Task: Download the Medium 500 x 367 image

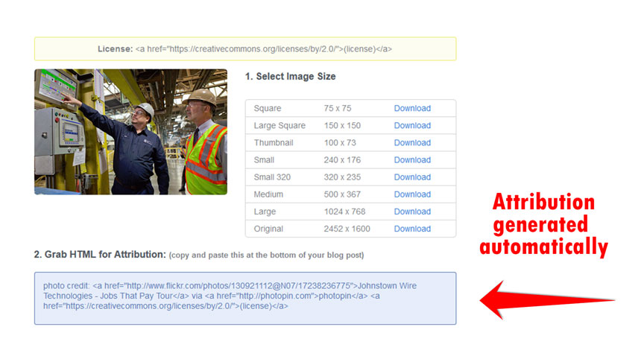Action: pos(412,194)
